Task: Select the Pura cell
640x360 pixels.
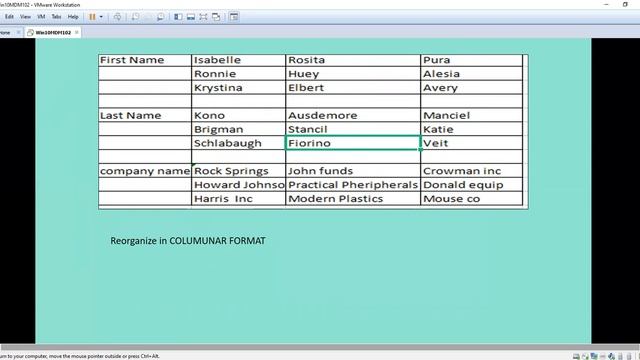Action: tap(471, 60)
